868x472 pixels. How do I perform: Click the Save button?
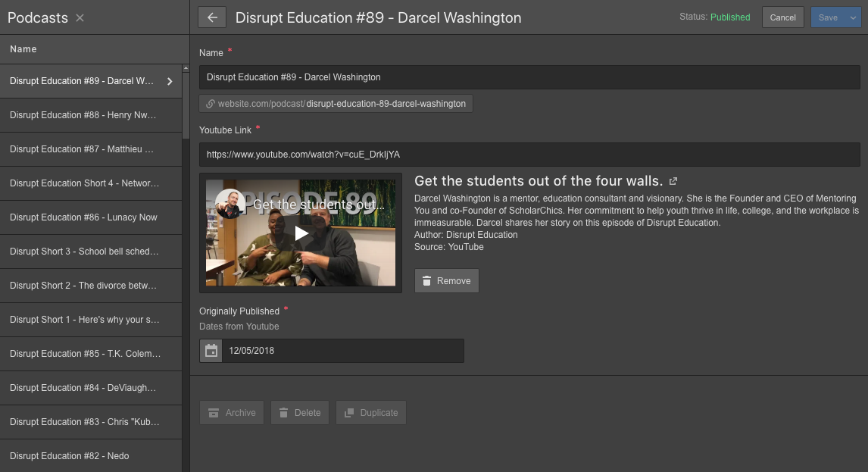coord(828,17)
